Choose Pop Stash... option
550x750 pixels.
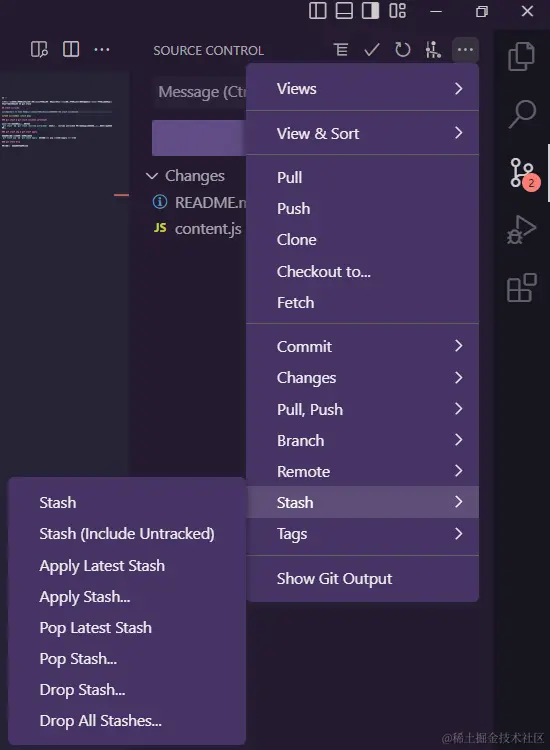point(127,659)
